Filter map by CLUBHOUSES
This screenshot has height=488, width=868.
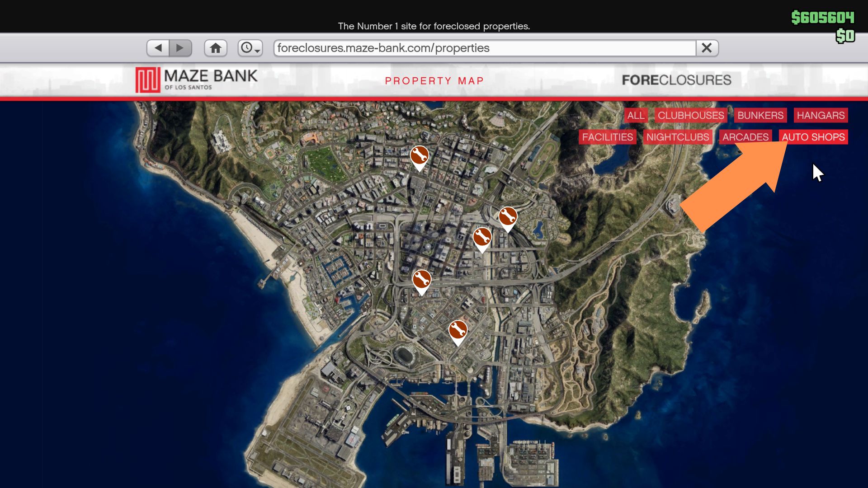click(x=691, y=115)
